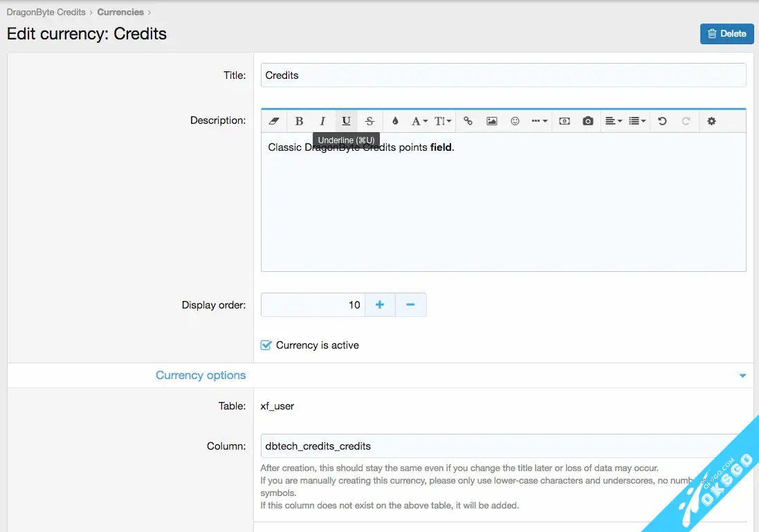
Task: Undo the last edit in the description
Action: coord(662,121)
